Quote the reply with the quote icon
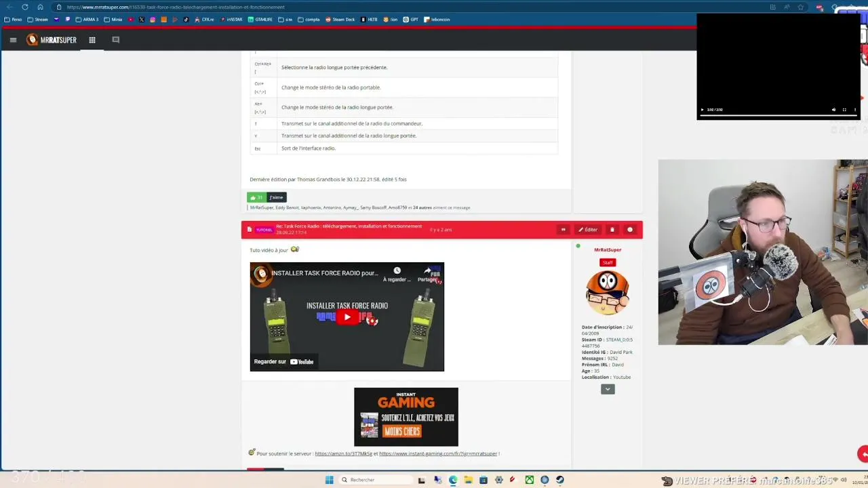The width and height of the screenshot is (868, 488). pyautogui.click(x=563, y=230)
